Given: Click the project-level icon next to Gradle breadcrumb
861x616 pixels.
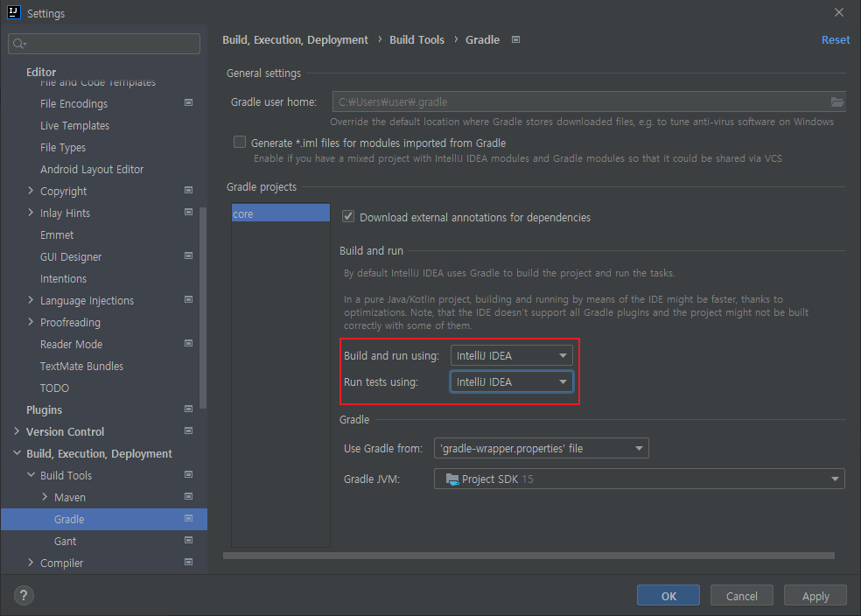Looking at the screenshot, I should pos(515,39).
